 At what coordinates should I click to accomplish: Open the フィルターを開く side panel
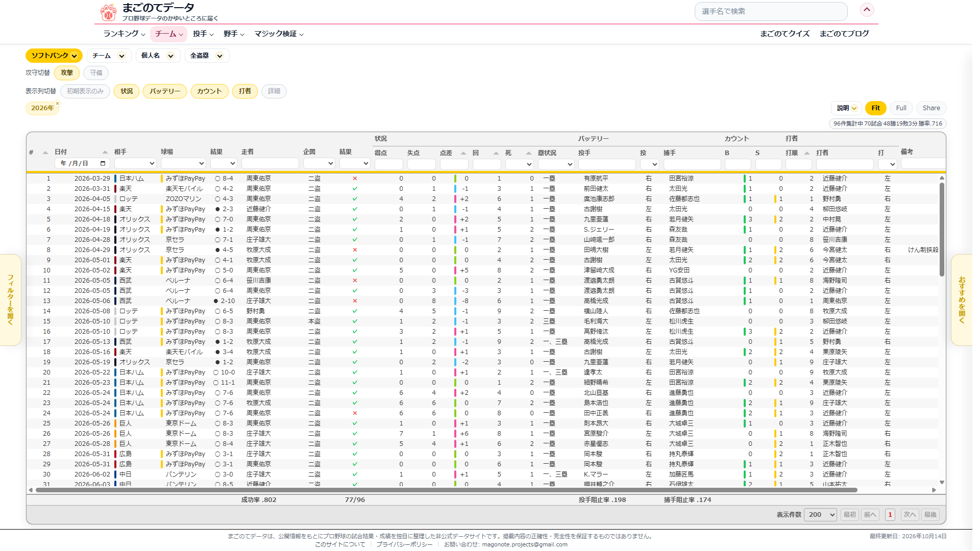click(x=10, y=300)
